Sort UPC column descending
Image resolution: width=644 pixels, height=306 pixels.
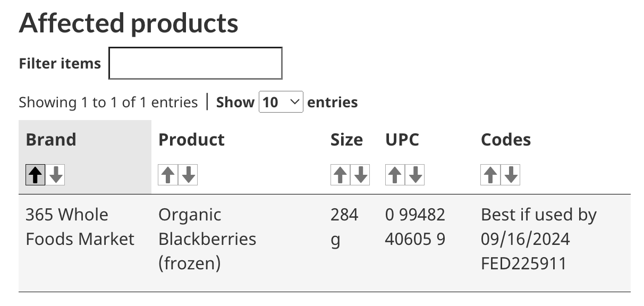pyautogui.click(x=414, y=174)
